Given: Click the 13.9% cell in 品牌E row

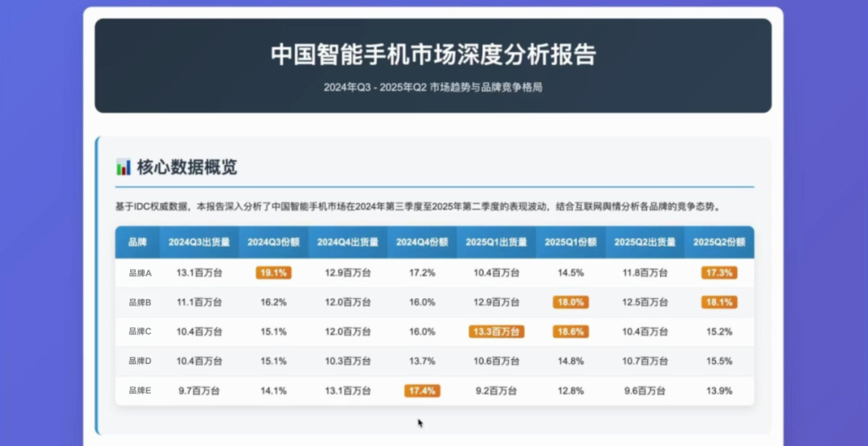Looking at the screenshot, I should [x=719, y=390].
